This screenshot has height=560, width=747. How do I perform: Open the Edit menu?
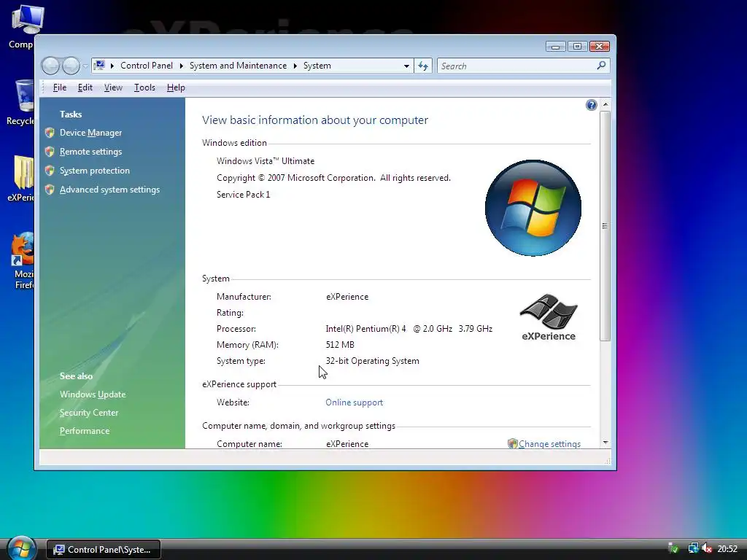coord(85,87)
